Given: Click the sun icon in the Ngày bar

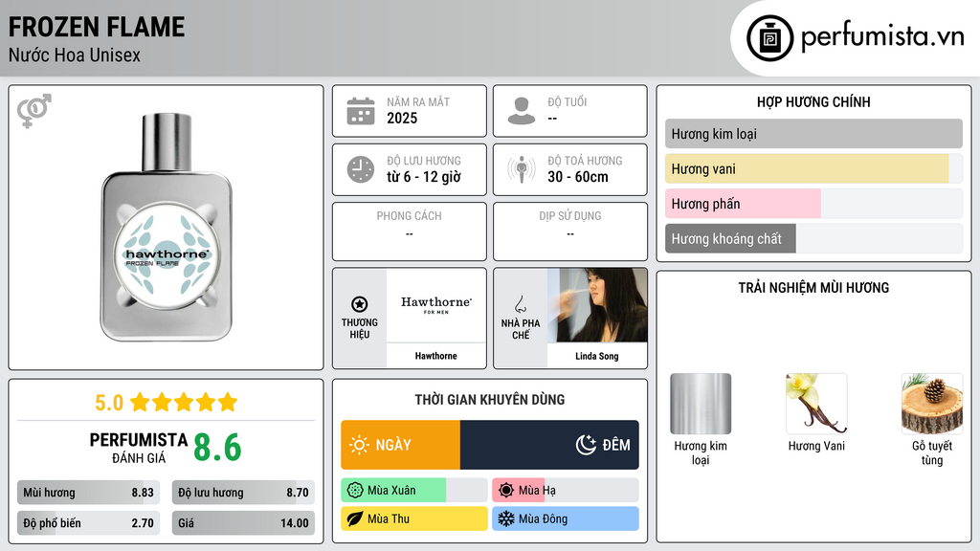Looking at the screenshot, I should tap(360, 445).
